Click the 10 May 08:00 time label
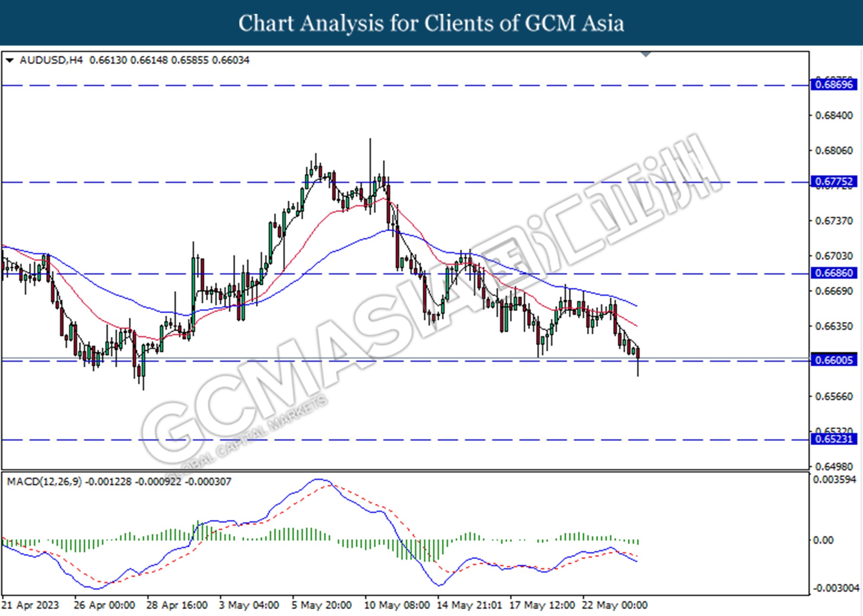The height and width of the screenshot is (616, 863). pos(397,605)
